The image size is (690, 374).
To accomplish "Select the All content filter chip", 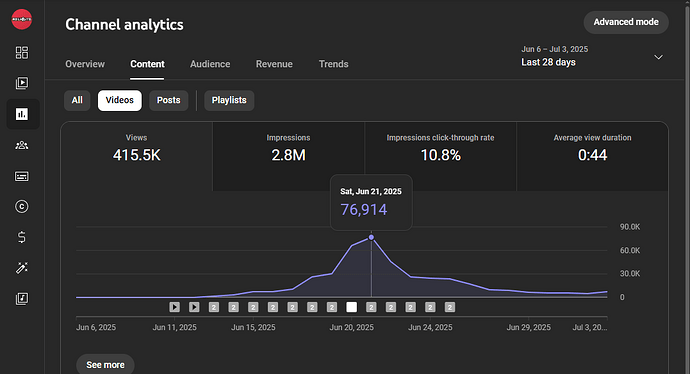I will click(77, 100).
